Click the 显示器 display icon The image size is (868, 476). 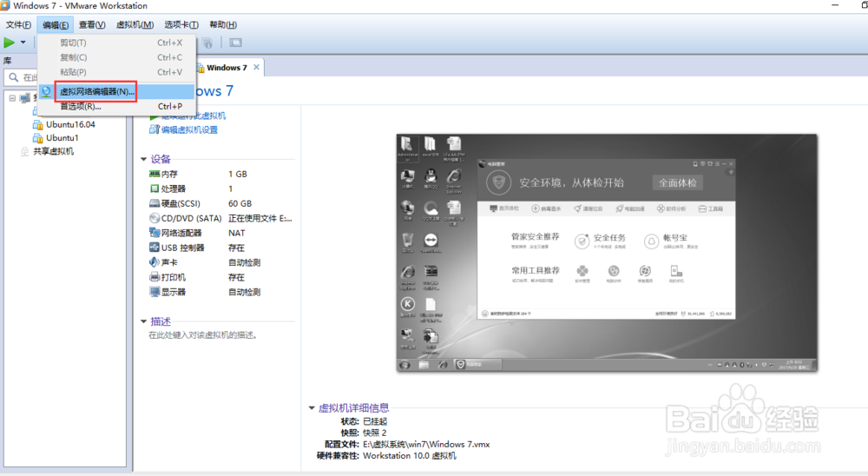tap(155, 292)
